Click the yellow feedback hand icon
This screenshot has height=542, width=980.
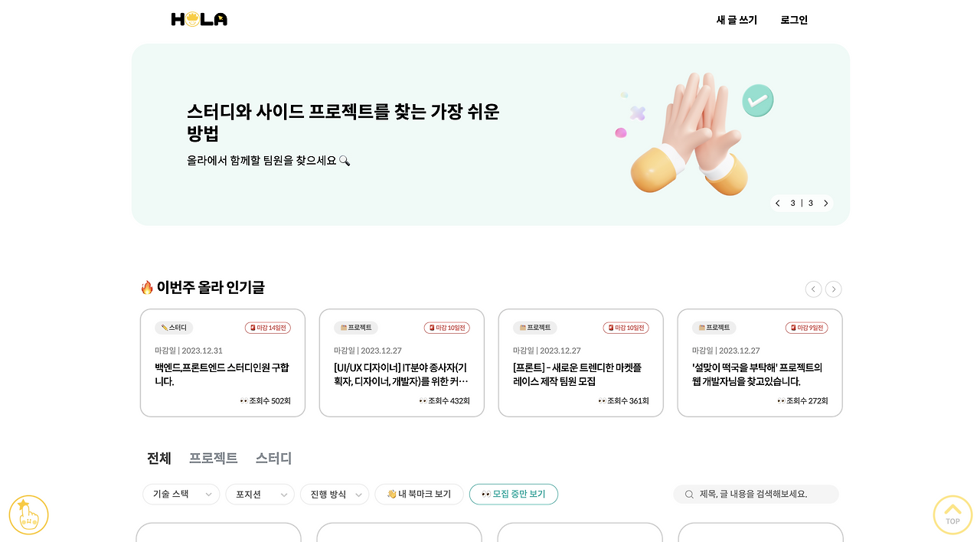28,514
